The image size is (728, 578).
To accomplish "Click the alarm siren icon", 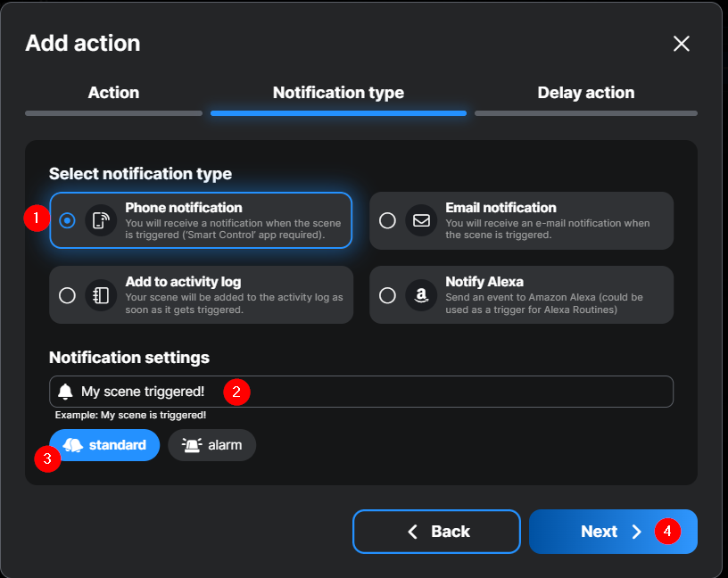I will [191, 445].
